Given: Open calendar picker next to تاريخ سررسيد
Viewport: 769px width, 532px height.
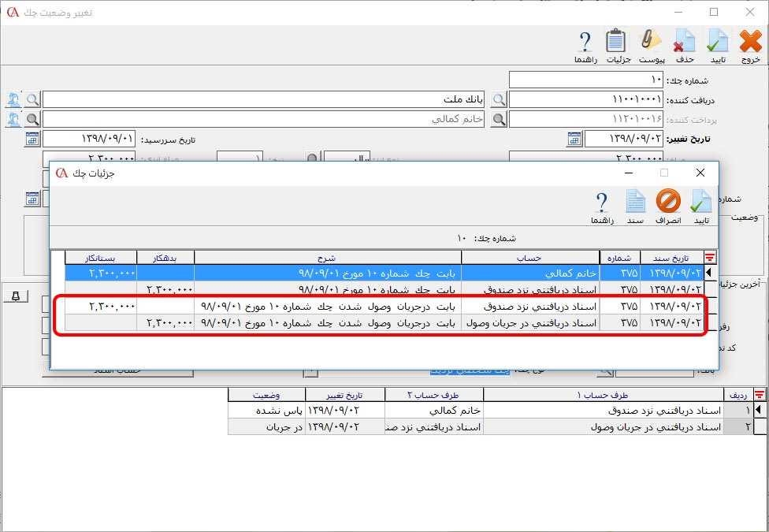Looking at the screenshot, I should [x=30, y=139].
